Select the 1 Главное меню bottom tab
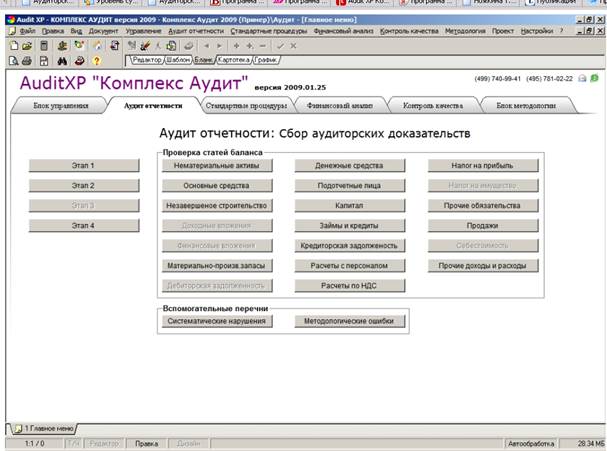The width and height of the screenshot is (607, 451). tap(44, 427)
